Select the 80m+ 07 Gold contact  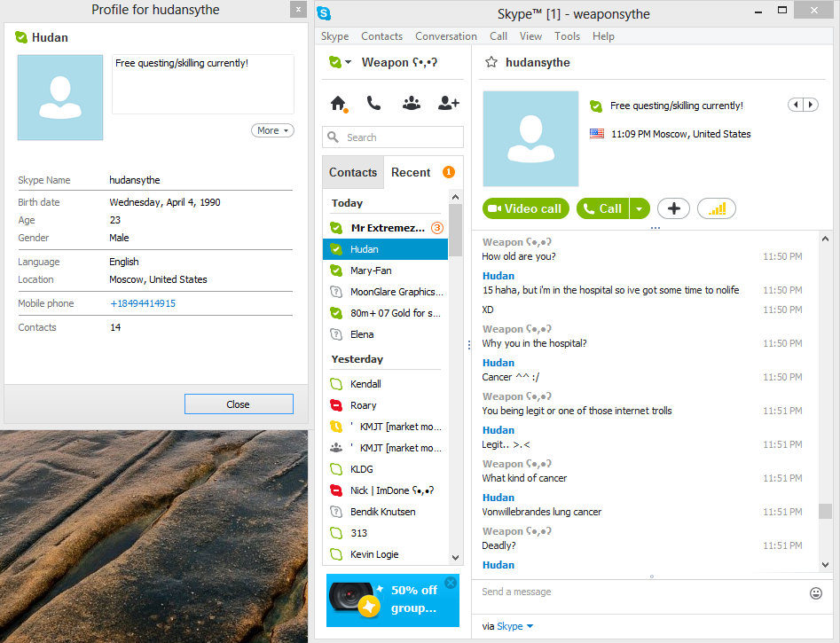385,313
